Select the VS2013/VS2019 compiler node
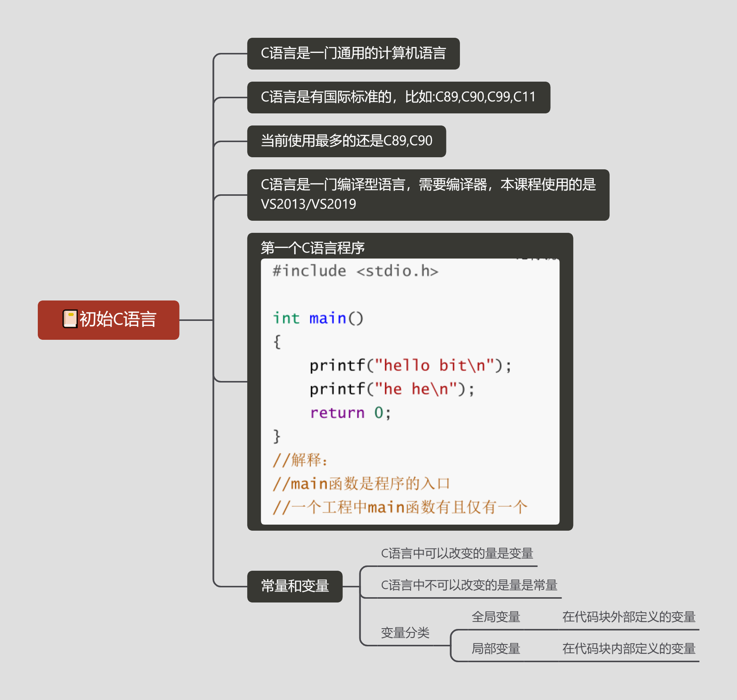 click(x=428, y=195)
